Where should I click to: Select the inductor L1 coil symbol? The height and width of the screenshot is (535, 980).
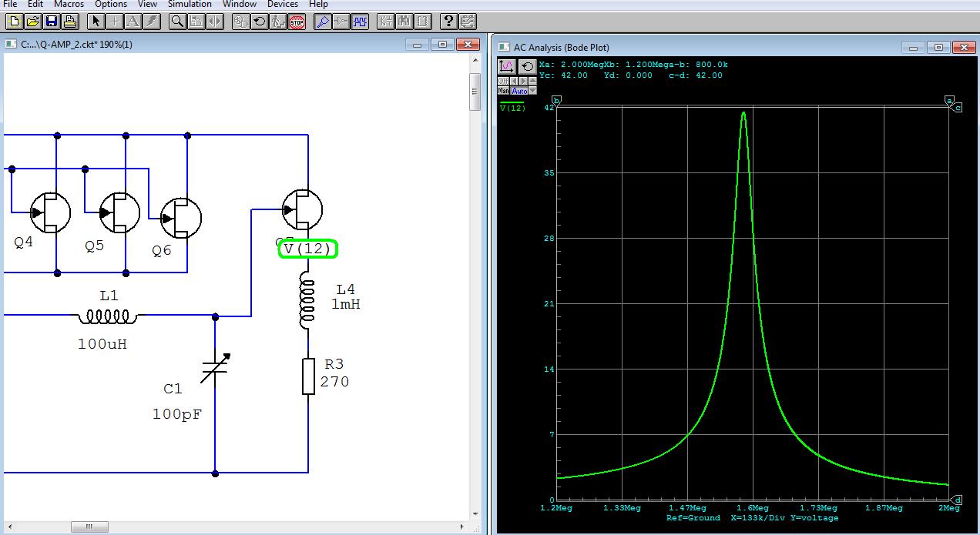[108, 316]
